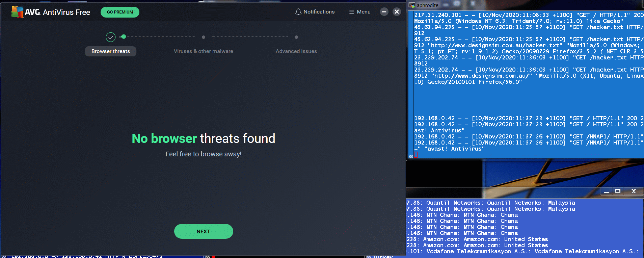Minimize the AVG AntiVirus window
644x258 pixels.
384,12
